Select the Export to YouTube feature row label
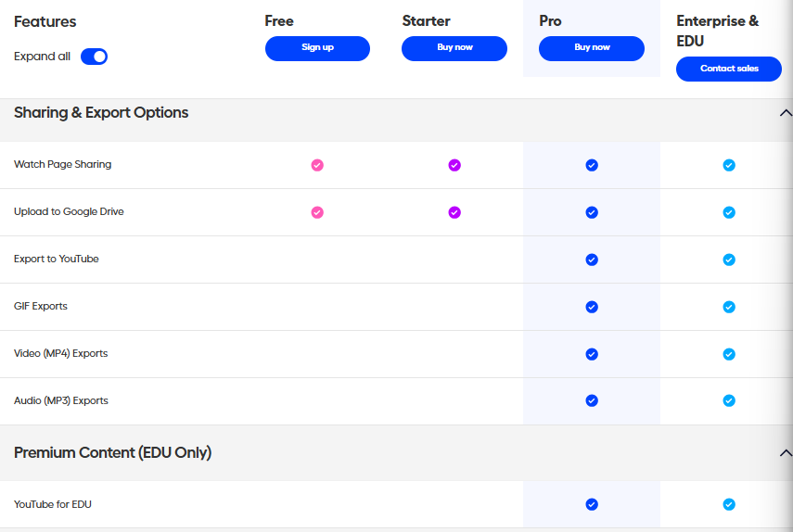 pos(57,260)
